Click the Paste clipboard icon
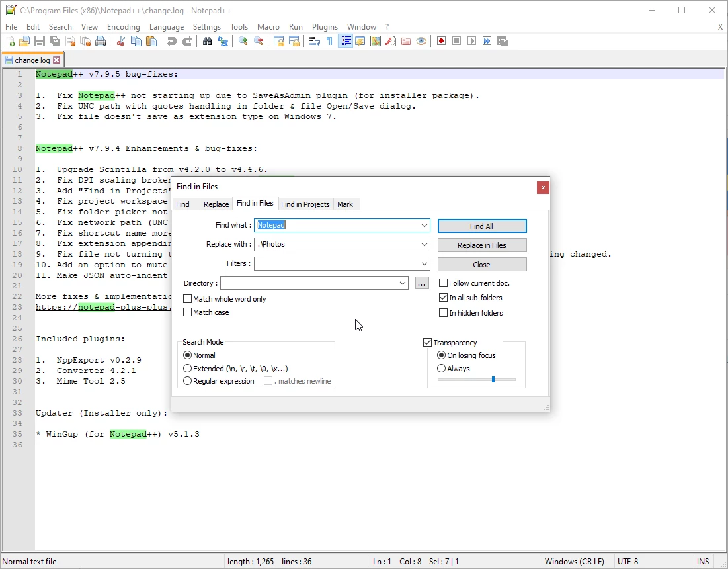Screen dimensions: 728x569 tap(151, 41)
